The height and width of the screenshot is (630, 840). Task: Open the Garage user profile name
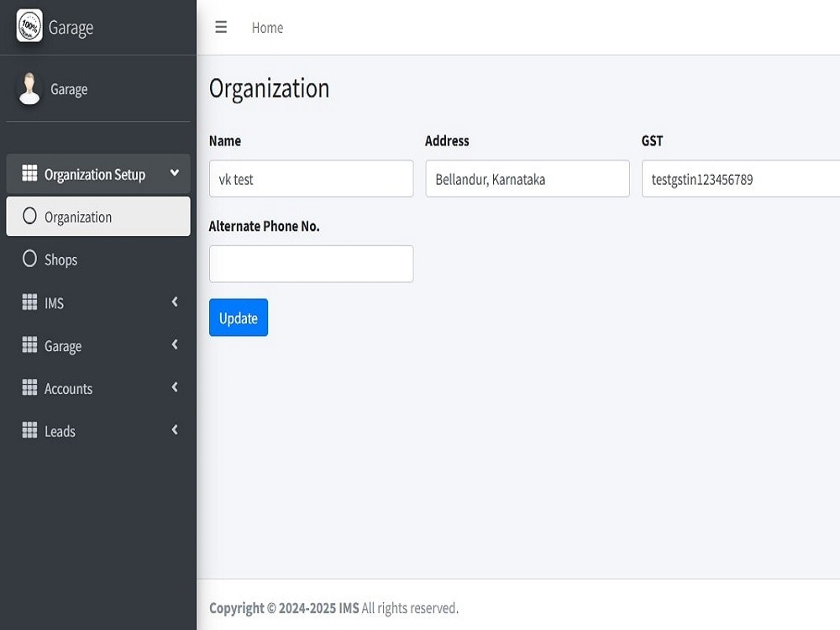click(69, 90)
